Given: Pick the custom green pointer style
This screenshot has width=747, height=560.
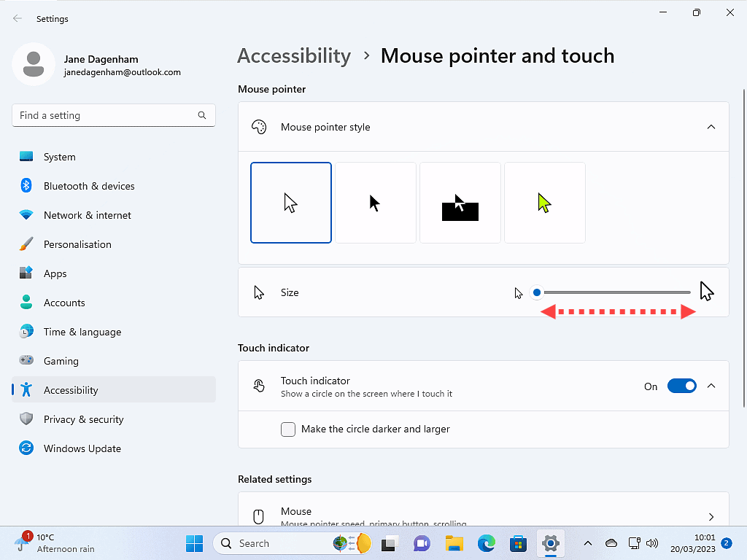Looking at the screenshot, I should point(545,203).
